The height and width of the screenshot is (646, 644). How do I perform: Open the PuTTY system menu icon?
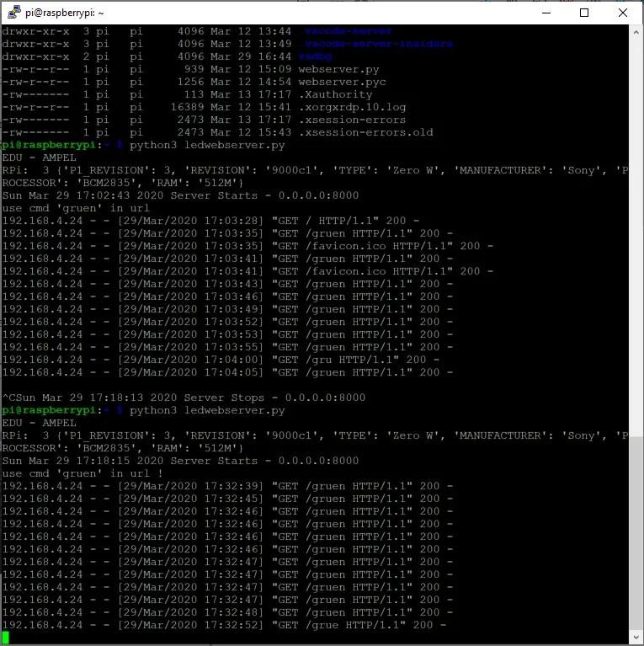(14, 13)
